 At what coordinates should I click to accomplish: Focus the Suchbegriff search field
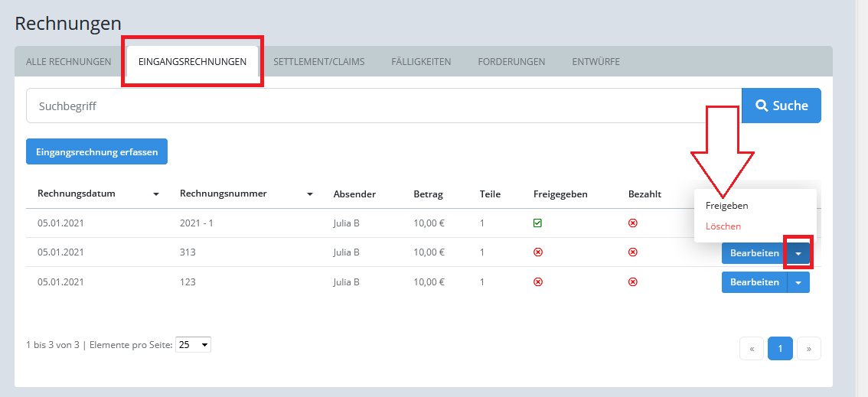383,106
